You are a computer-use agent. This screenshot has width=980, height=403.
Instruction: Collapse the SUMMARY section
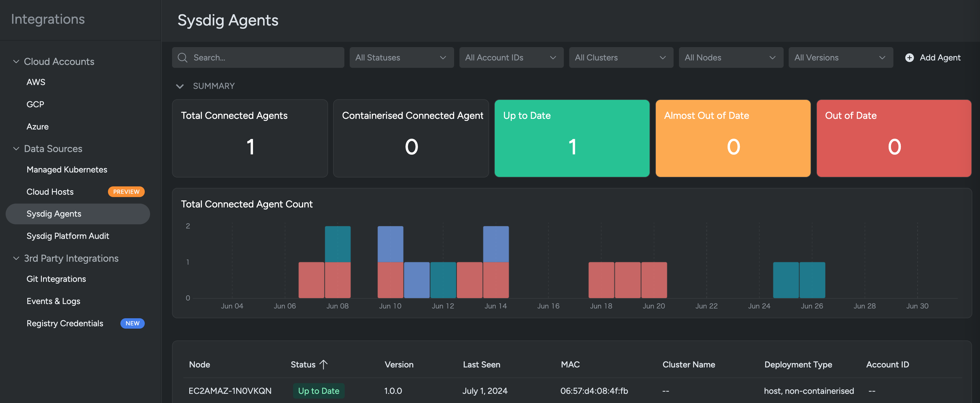pyautogui.click(x=180, y=86)
